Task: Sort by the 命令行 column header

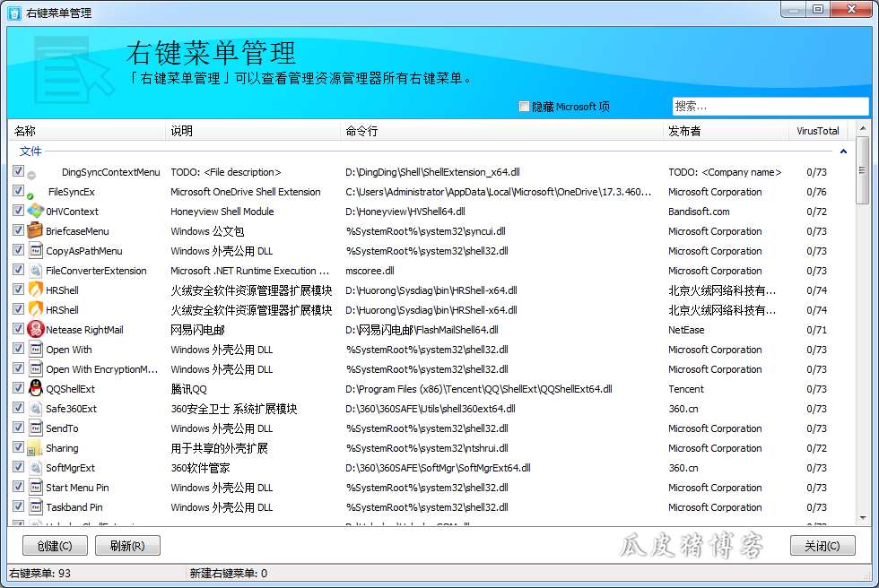Action: coord(501,131)
